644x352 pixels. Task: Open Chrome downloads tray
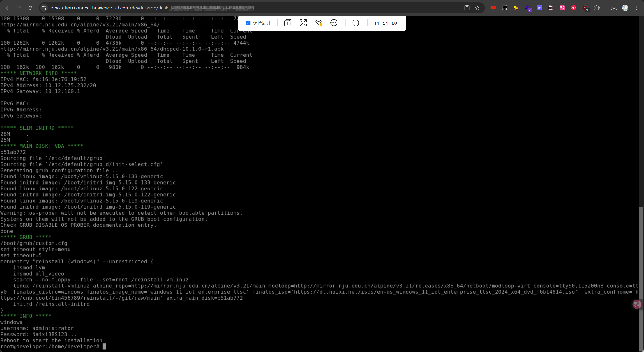[614, 8]
